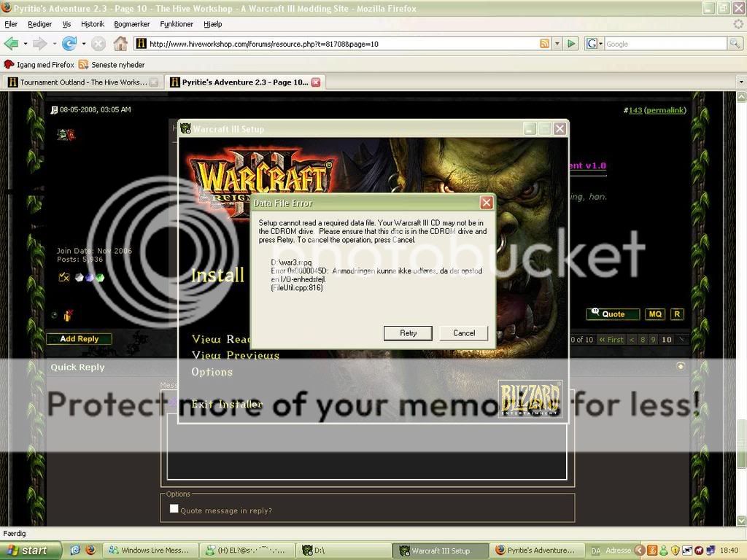Viewport: 747px width, 560px height.
Task: Open the Rediger menu
Action: [39, 24]
